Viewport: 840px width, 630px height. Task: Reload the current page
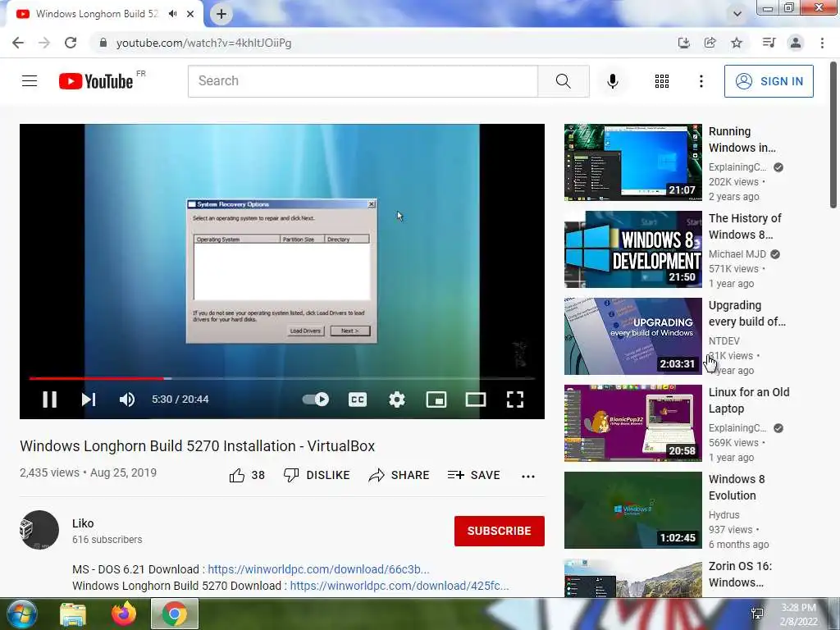[x=71, y=43]
